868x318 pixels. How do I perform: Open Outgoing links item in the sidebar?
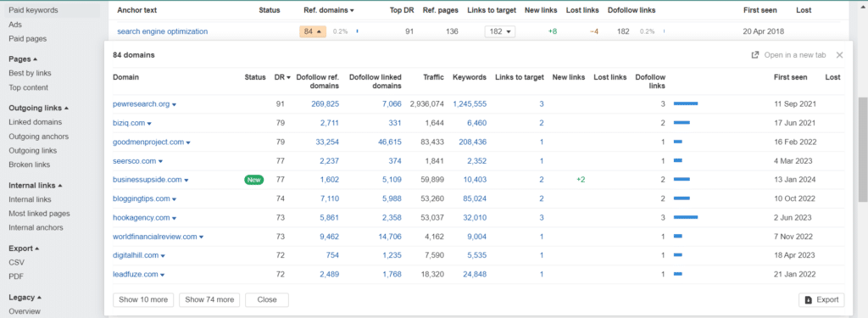click(33, 151)
